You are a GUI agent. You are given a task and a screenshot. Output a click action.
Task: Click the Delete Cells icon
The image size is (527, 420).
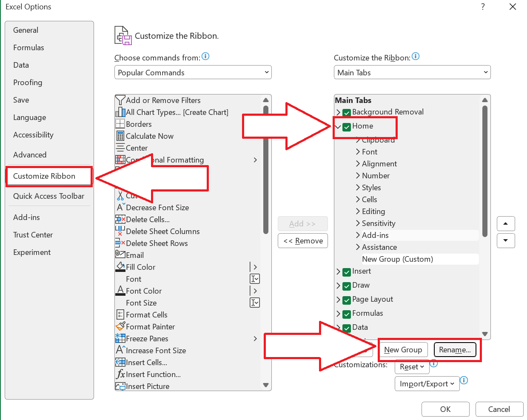[120, 219]
